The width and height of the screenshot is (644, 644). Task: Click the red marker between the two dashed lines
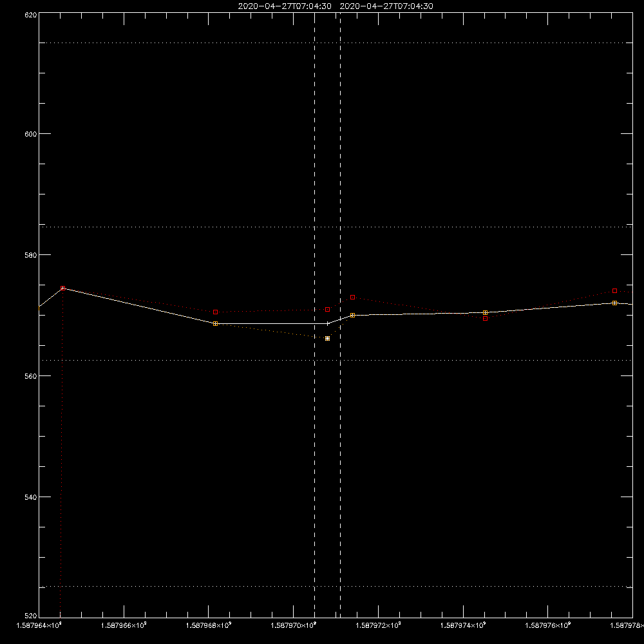pyautogui.click(x=327, y=309)
